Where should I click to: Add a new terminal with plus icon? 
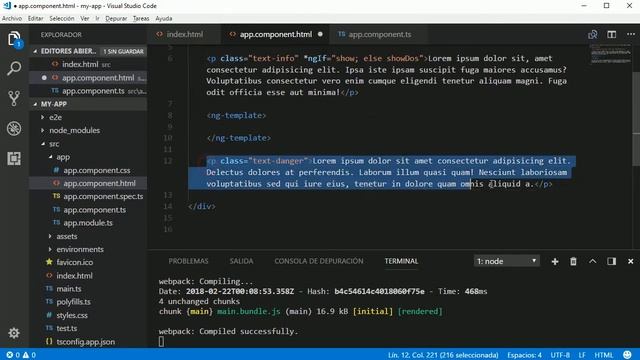pyautogui.click(x=555, y=262)
